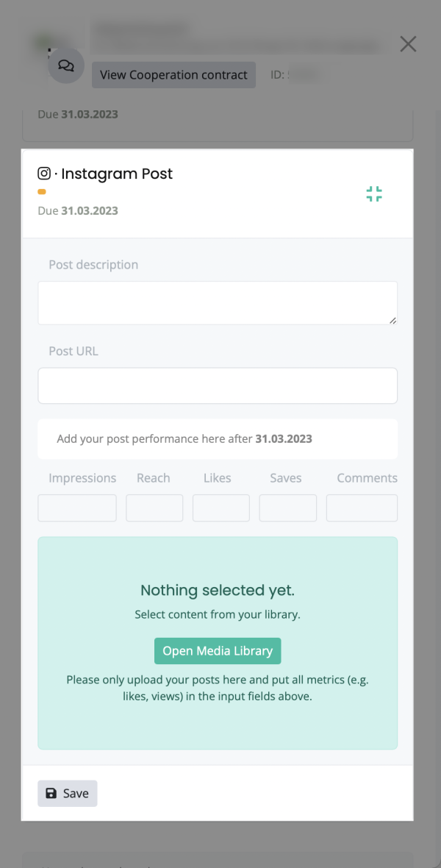Focus the Post description text area
441x868 pixels.
[x=218, y=303]
